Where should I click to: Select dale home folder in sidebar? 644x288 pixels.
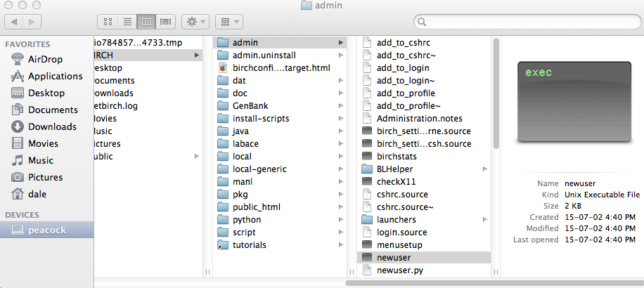37,194
